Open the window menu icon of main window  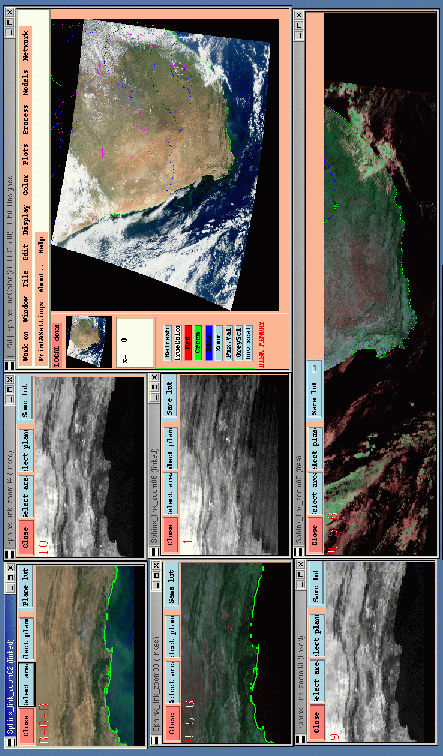click(x=10, y=367)
